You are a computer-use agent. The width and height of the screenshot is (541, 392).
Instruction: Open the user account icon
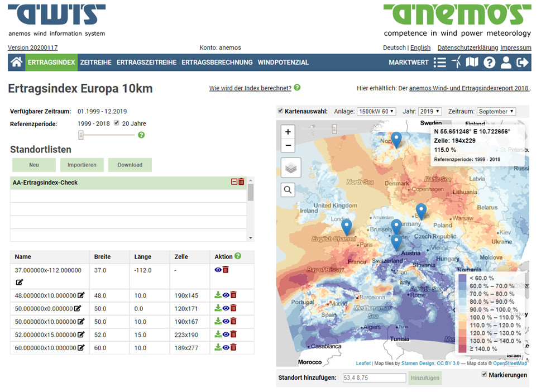pos(506,63)
